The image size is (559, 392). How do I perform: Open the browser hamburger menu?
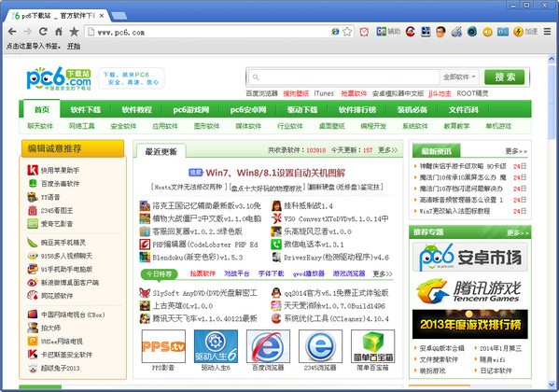click(547, 32)
